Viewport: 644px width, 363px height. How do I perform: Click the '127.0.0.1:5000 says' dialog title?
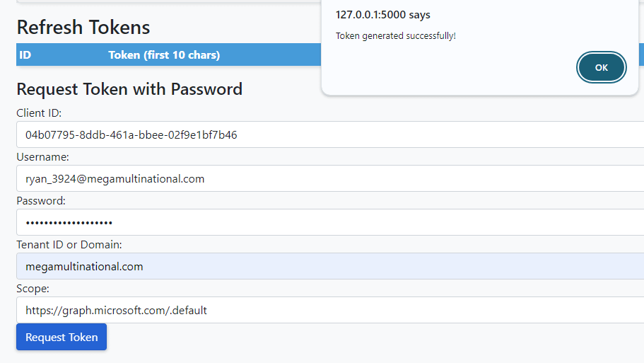click(x=382, y=15)
